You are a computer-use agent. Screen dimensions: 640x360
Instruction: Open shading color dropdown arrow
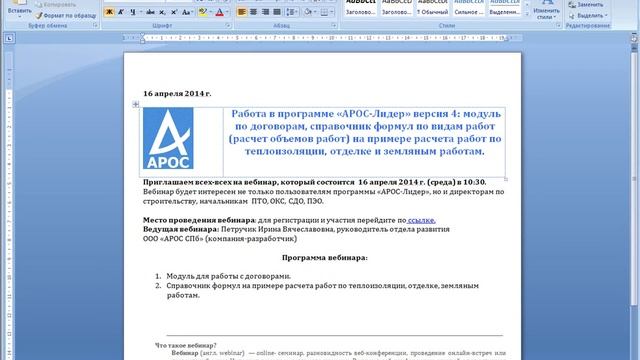click(x=316, y=12)
